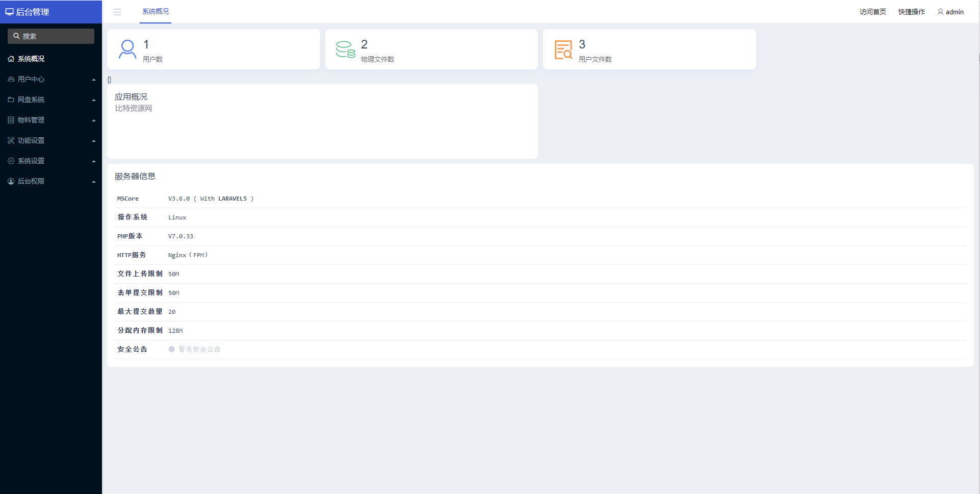This screenshot has height=494, width=980.
Task: Click the user files document-search icon
Action: click(x=563, y=50)
